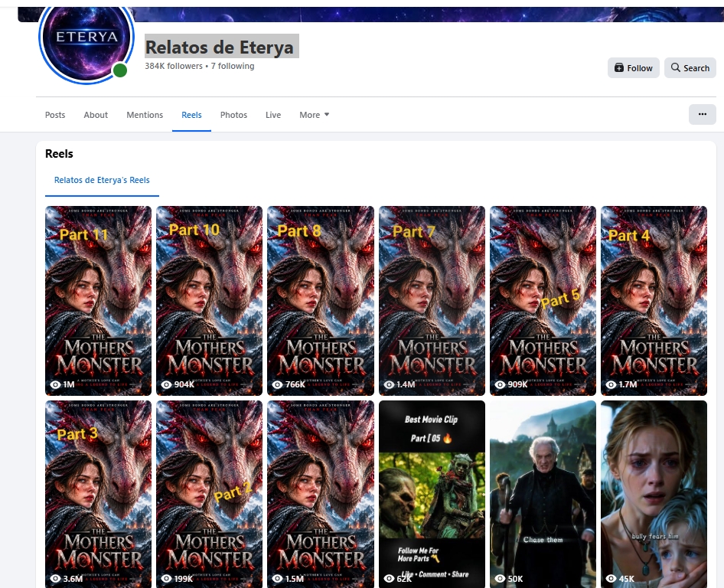724x588 pixels.
Task: Click the 384K followers link
Action: [x=174, y=66]
